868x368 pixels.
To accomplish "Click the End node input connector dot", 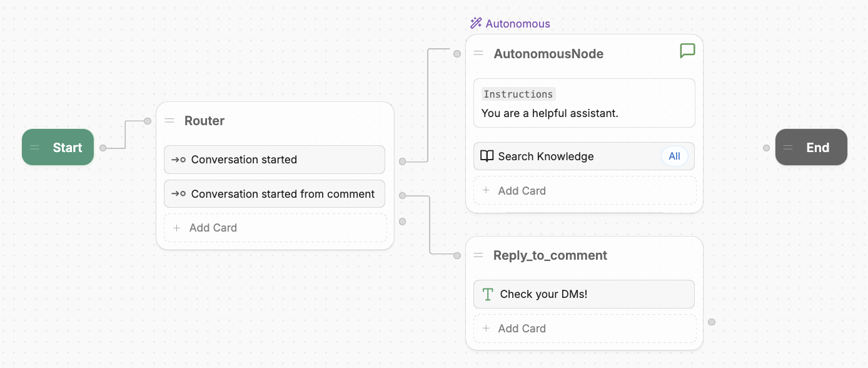I will [766, 148].
